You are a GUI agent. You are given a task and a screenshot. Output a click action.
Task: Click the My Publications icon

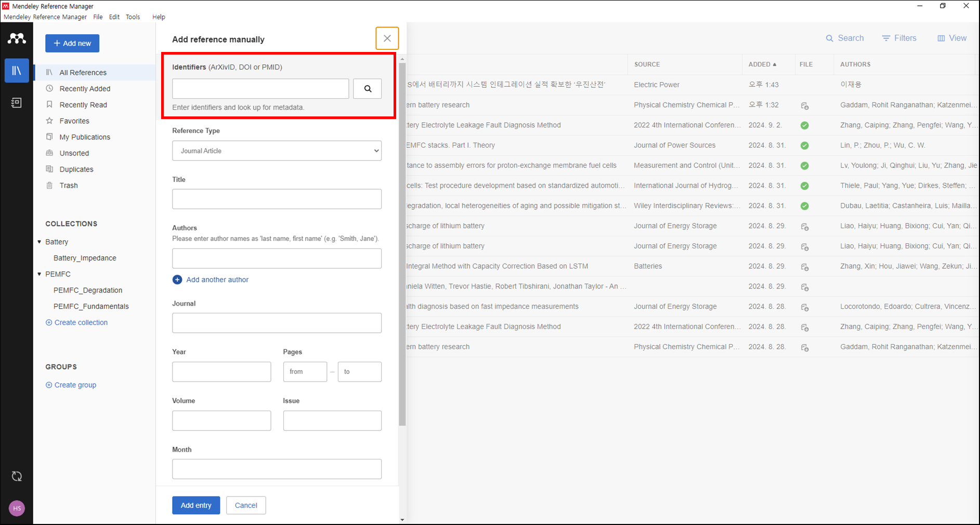coord(49,137)
